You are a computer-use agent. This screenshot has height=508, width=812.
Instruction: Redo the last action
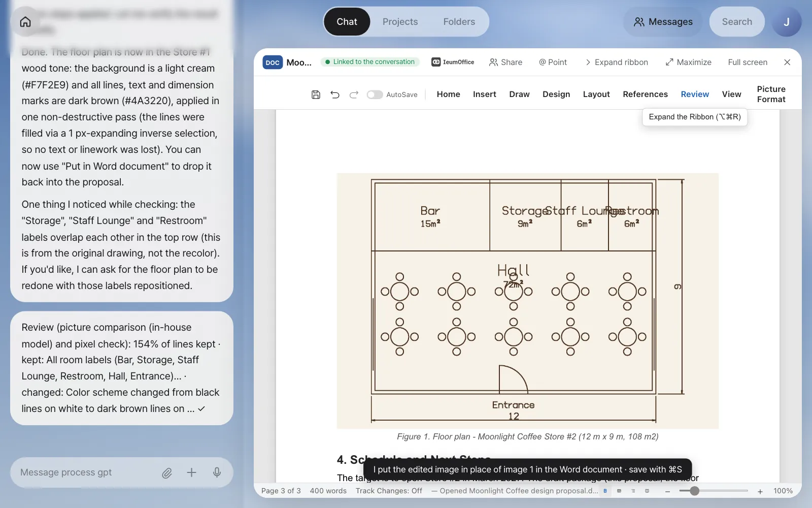click(x=354, y=94)
